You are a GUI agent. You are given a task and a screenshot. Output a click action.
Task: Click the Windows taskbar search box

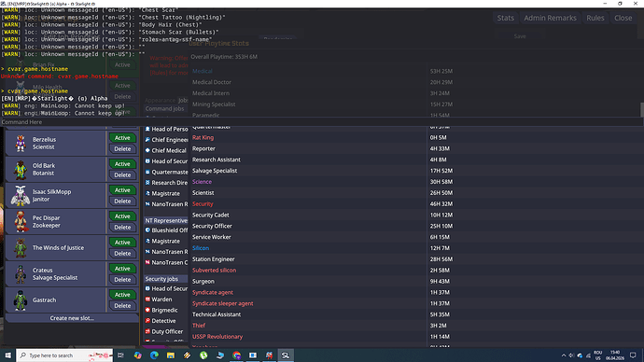(64, 355)
